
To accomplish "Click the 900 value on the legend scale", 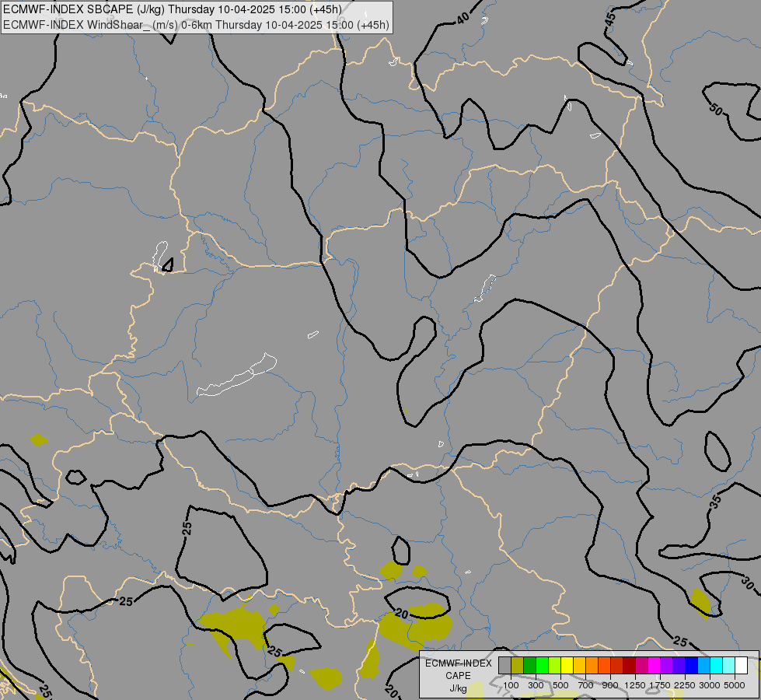I will click(x=610, y=685).
